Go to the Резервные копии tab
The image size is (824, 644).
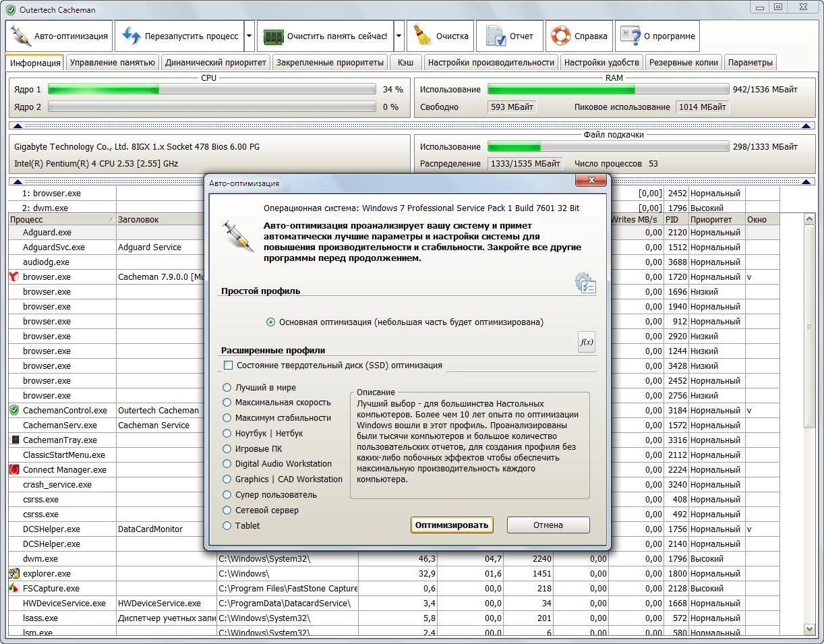683,62
